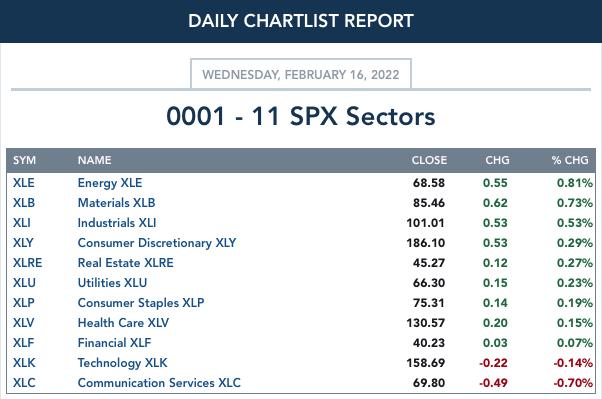Open Communication Services XLC link
The width and height of the screenshot is (602, 399).
click(x=159, y=383)
